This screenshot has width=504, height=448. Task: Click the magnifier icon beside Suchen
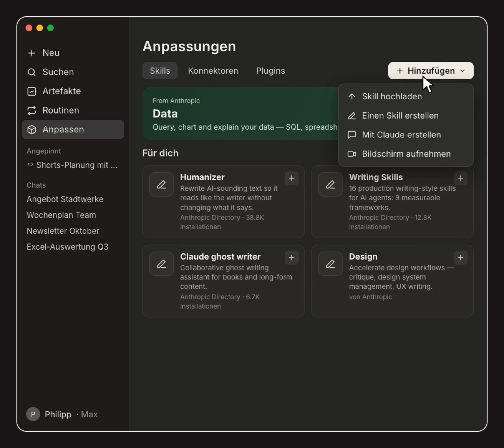click(32, 72)
